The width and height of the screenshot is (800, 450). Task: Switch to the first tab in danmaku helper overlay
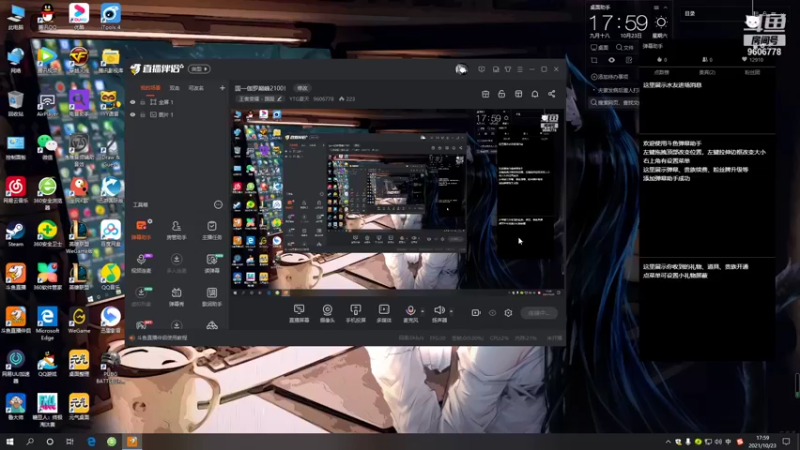point(661,72)
